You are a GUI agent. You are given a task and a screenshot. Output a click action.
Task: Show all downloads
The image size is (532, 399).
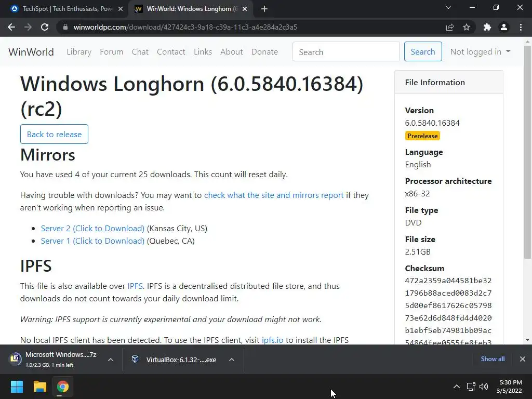tap(493, 359)
